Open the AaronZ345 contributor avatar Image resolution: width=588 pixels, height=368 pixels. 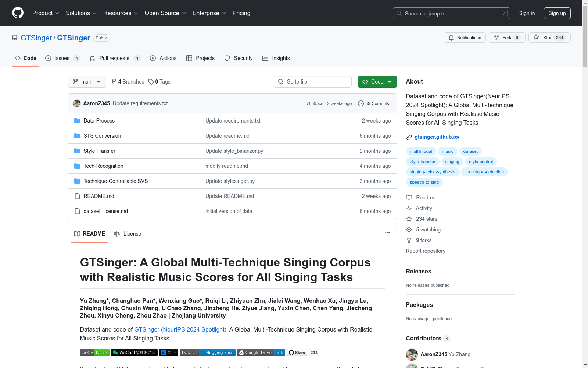pyautogui.click(x=412, y=354)
